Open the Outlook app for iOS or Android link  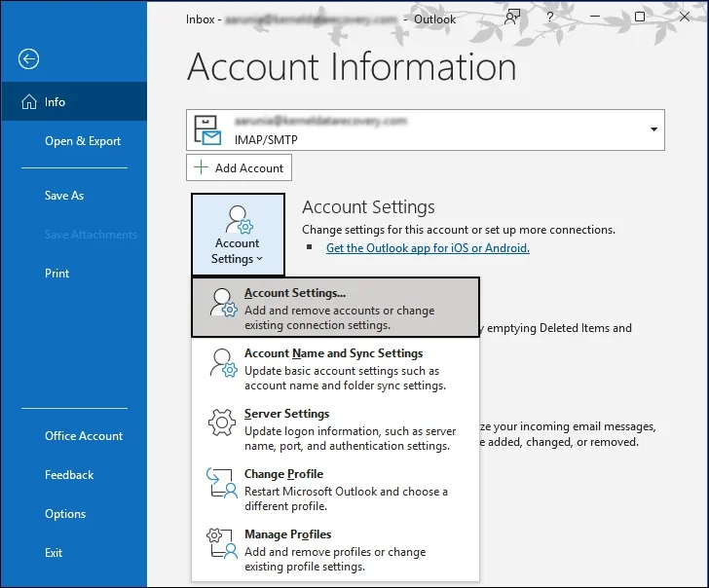428,248
